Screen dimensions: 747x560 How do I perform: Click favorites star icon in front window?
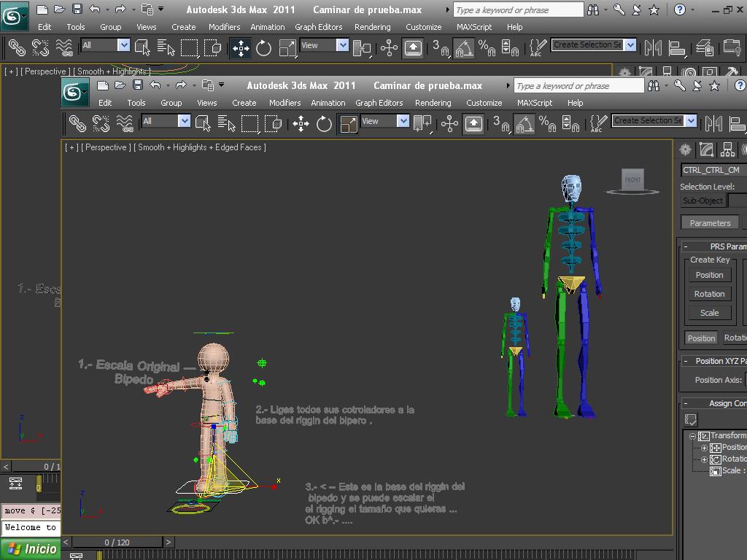(714, 86)
